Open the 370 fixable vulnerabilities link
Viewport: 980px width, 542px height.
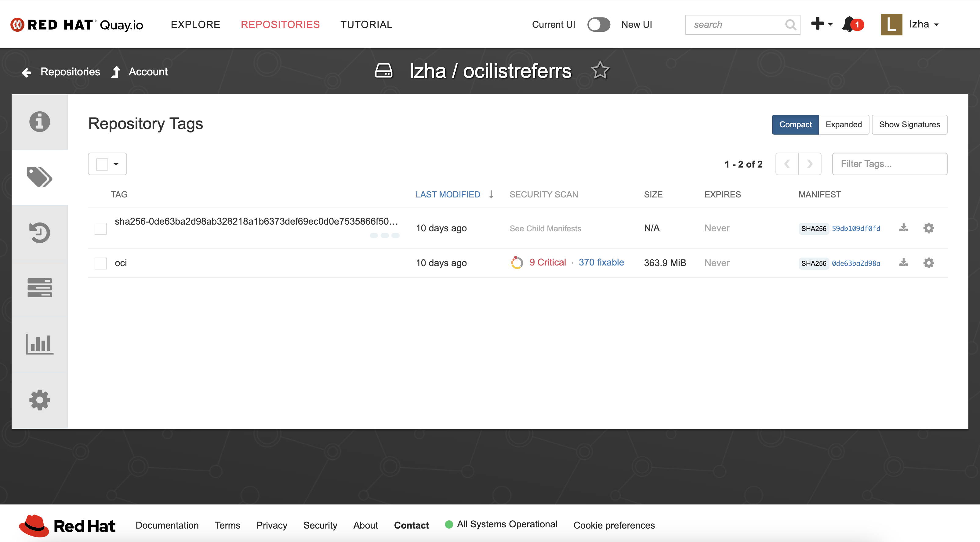[601, 262]
